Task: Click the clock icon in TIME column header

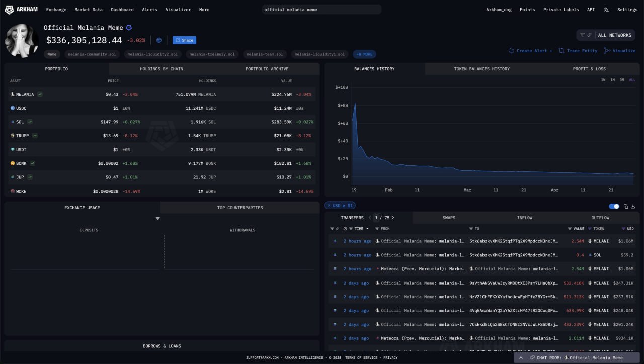Action: pyautogui.click(x=345, y=229)
